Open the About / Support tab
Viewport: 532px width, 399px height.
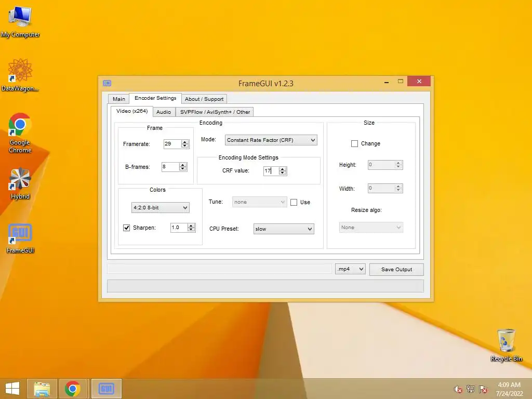pos(204,99)
